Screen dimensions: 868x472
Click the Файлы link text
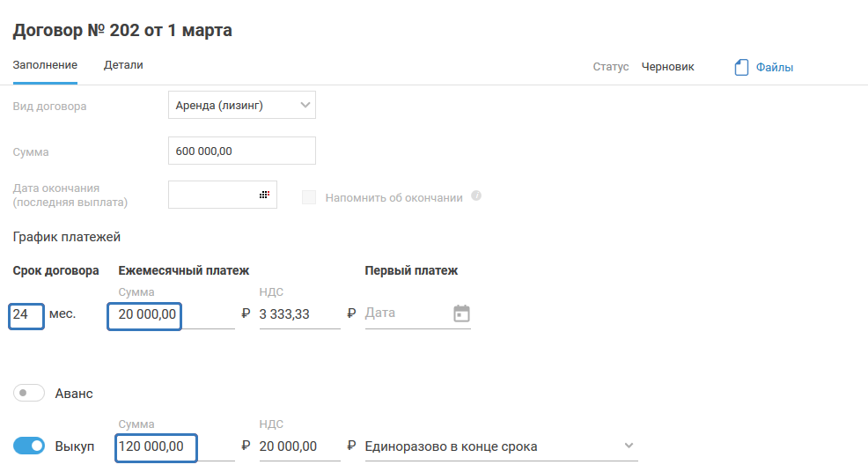(775, 67)
